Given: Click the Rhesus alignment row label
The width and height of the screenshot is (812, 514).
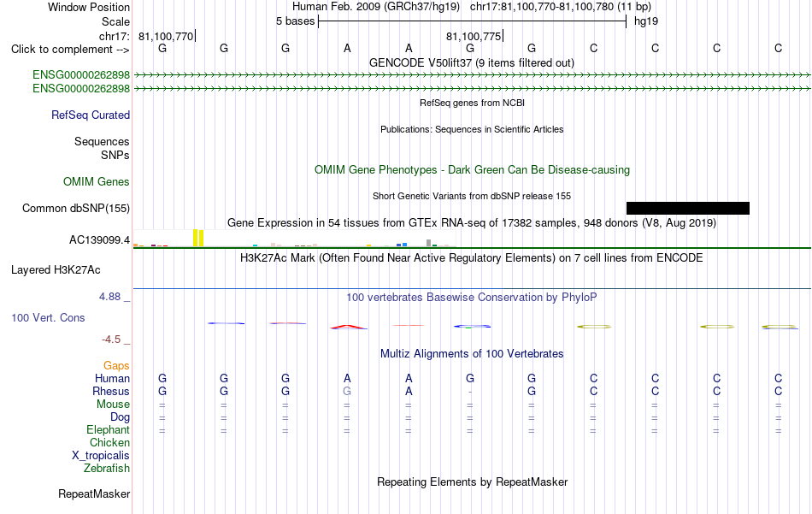Looking at the screenshot, I should point(111,392).
